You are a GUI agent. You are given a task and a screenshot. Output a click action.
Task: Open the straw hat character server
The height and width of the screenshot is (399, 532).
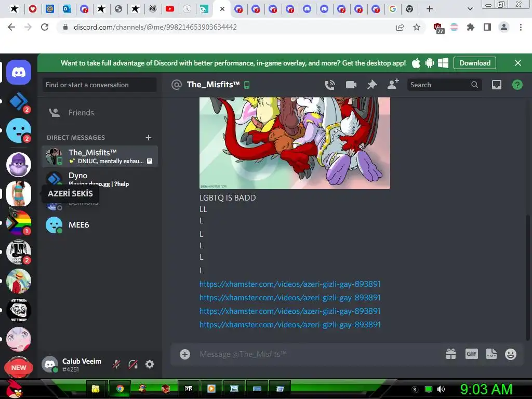[19, 281]
